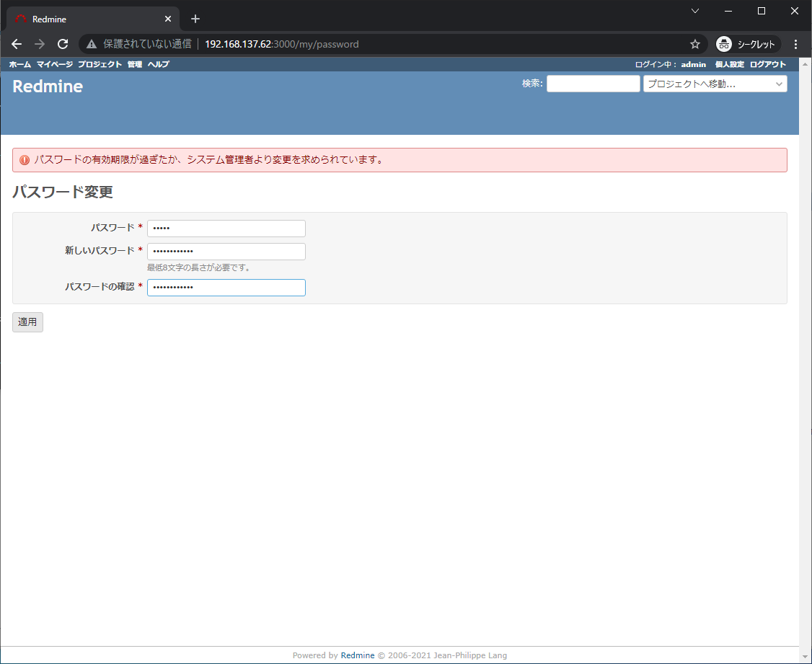This screenshot has width=812, height=664.
Task: Click the admin username link
Action: 693,64
